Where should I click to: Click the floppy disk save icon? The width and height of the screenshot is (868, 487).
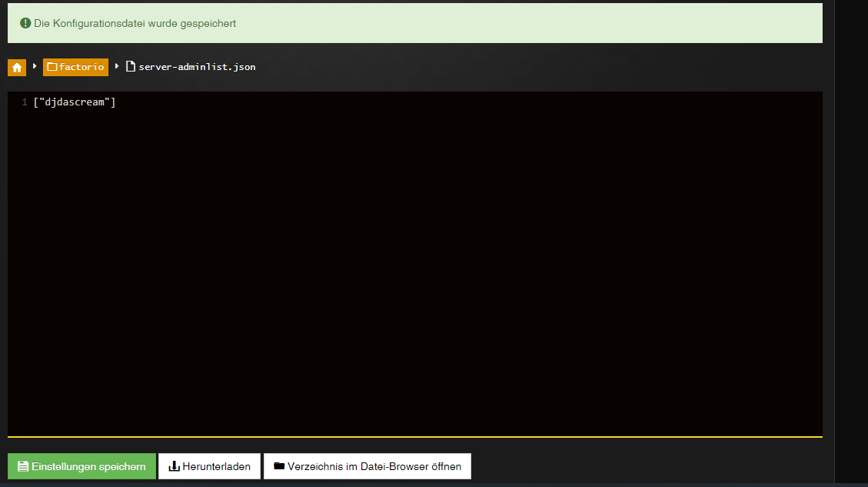(23, 466)
